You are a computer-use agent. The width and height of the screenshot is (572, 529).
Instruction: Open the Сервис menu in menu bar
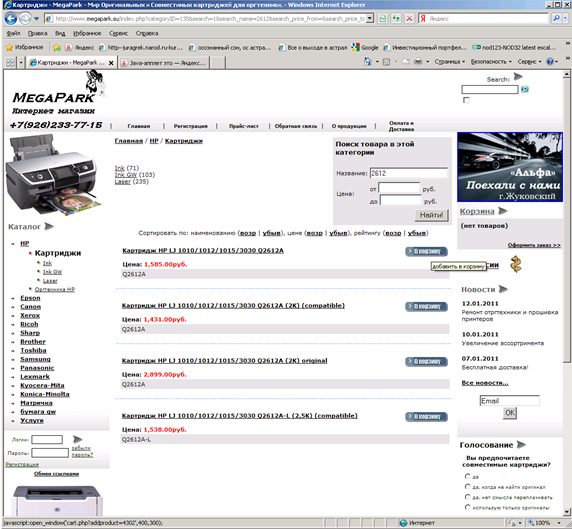118,33
